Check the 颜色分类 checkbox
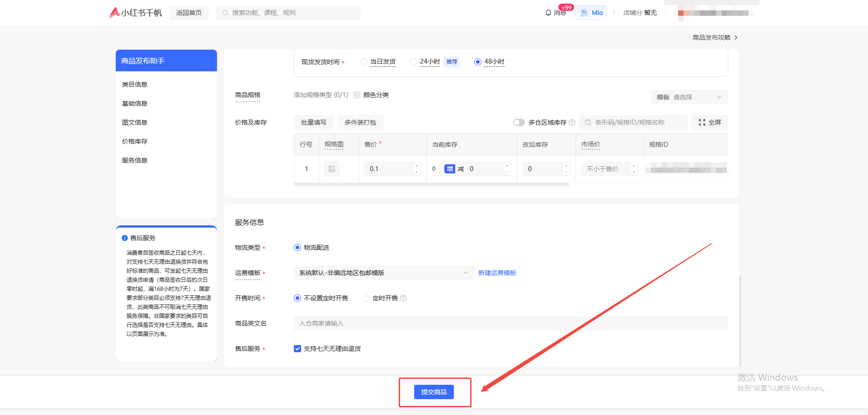This screenshot has width=868, height=415. (357, 95)
